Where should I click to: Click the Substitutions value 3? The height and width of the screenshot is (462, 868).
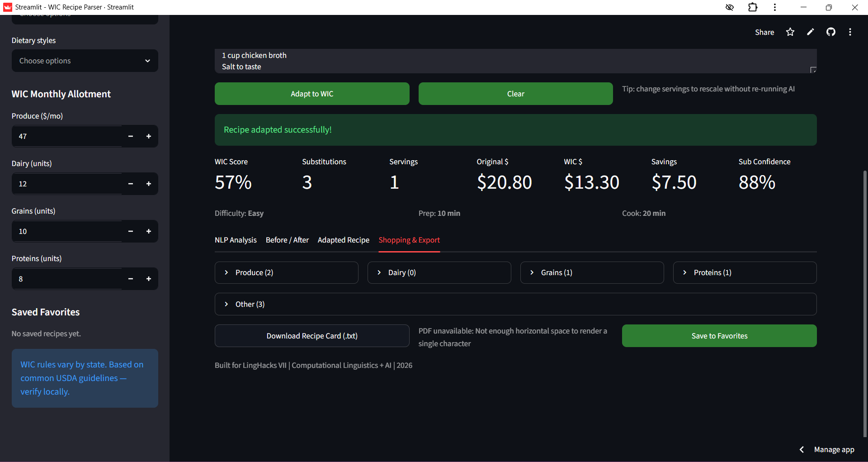pos(307,182)
